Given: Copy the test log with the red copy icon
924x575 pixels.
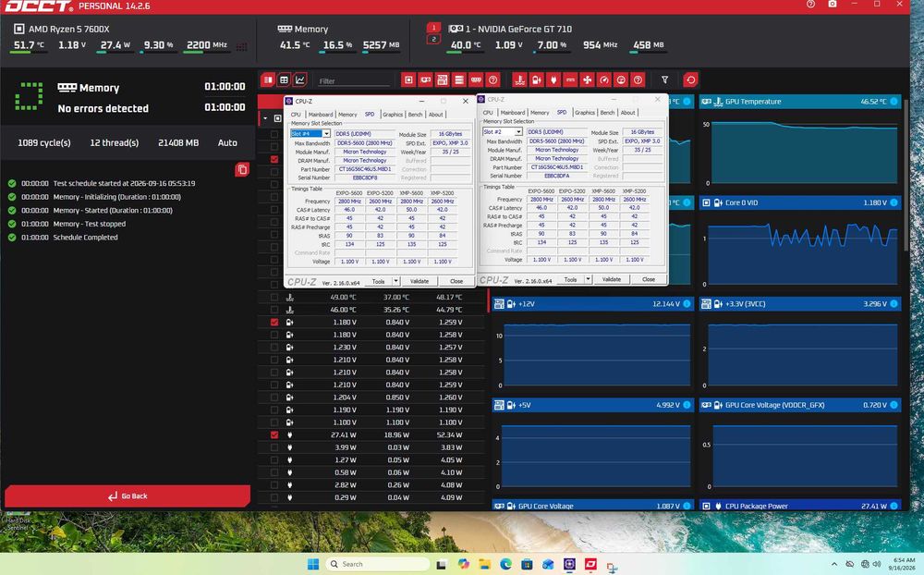Looking at the screenshot, I should coord(241,170).
